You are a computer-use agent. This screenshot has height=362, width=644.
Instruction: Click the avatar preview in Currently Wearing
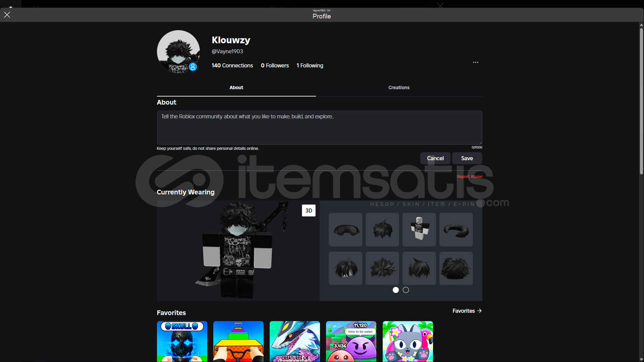238,250
